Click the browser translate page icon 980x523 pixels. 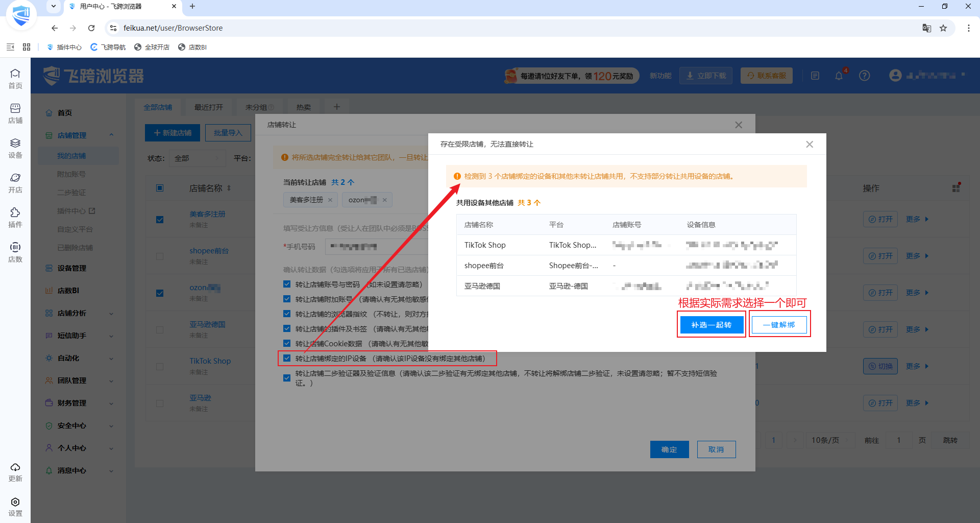click(x=927, y=28)
